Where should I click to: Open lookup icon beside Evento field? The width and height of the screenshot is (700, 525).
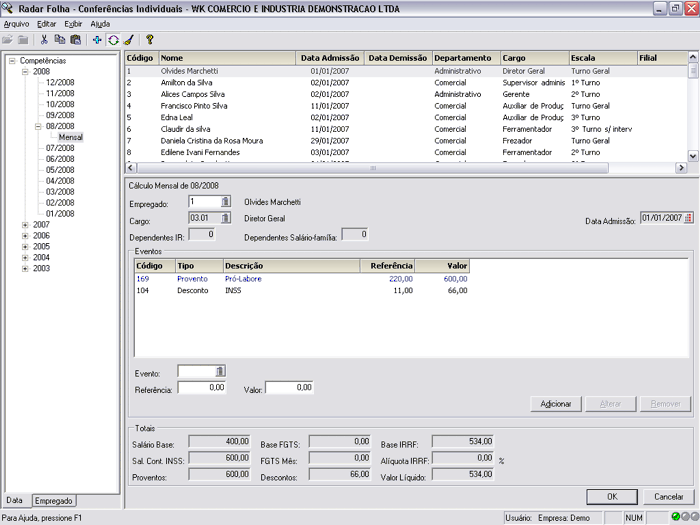pos(220,371)
